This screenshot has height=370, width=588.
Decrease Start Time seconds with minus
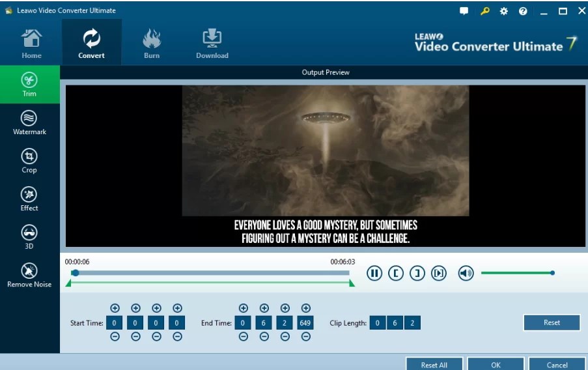156,337
